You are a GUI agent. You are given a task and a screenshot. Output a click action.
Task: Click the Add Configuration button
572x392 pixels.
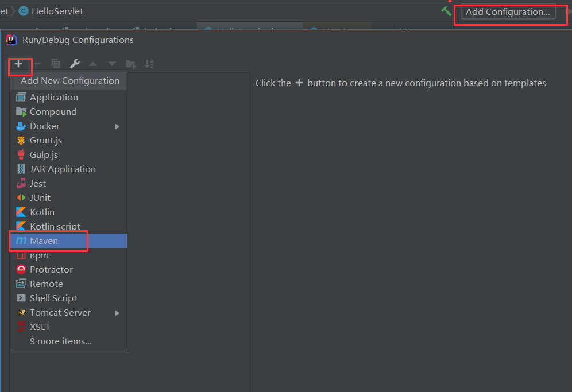pyautogui.click(x=508, y=12)
